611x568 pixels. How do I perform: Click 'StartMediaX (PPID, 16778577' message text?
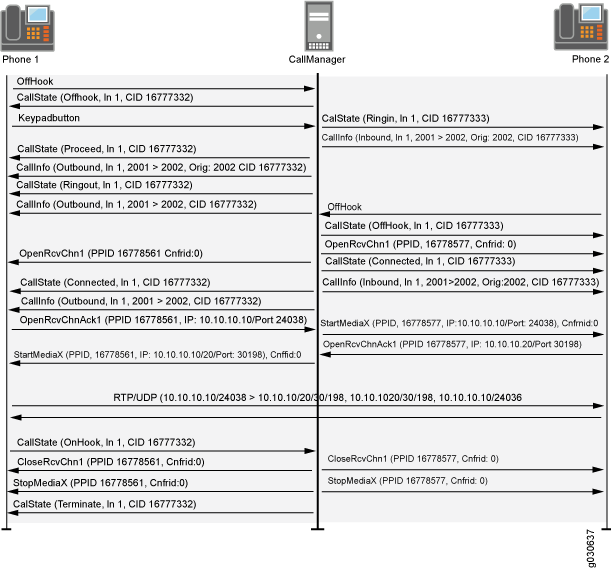coord(459,323)
